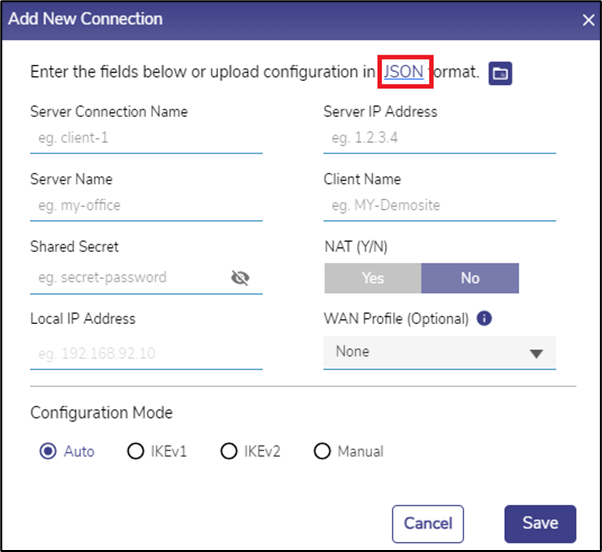Viewport: 602px width, 552px height.
Task: Close the Add New Connection dialog
Action: tap(589, 19)
